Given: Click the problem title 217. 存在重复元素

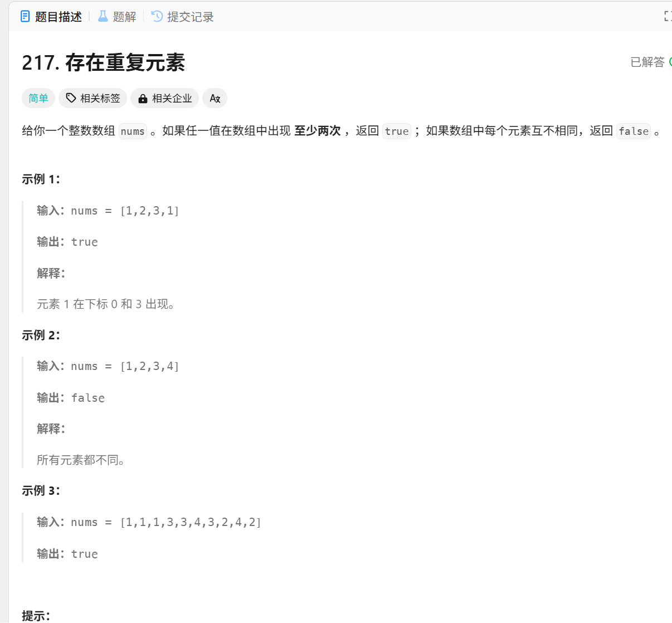Looking at the screenshot, I should (x=103, y=62).
